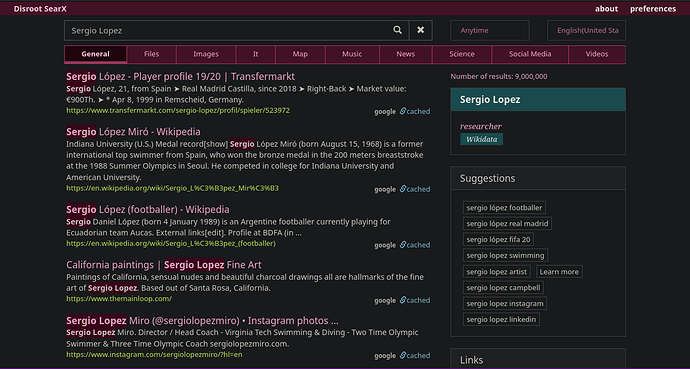
Task: Select suggestion sergio lopez linkedin
Action: (x=501, y=319)
